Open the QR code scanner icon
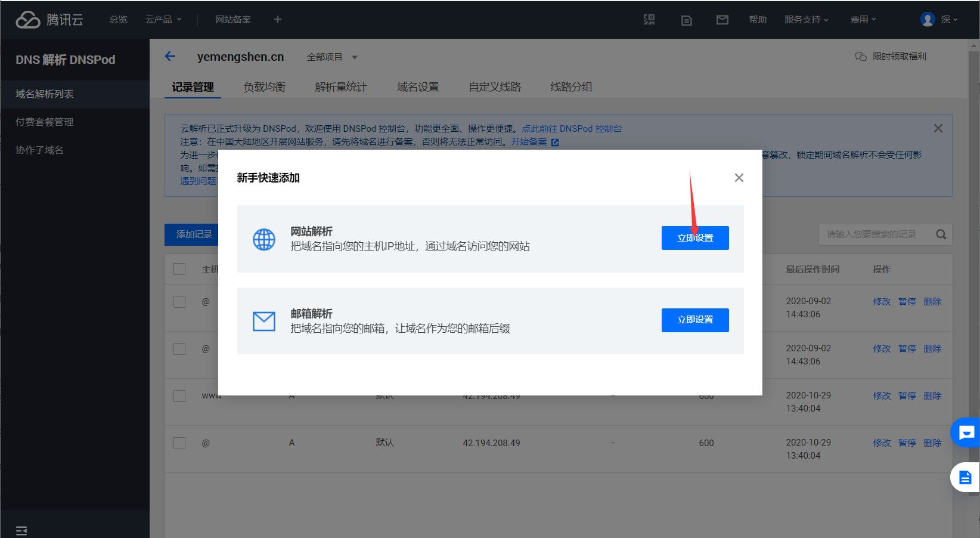This screenshot has width=980, height=538. coord(649,20)
